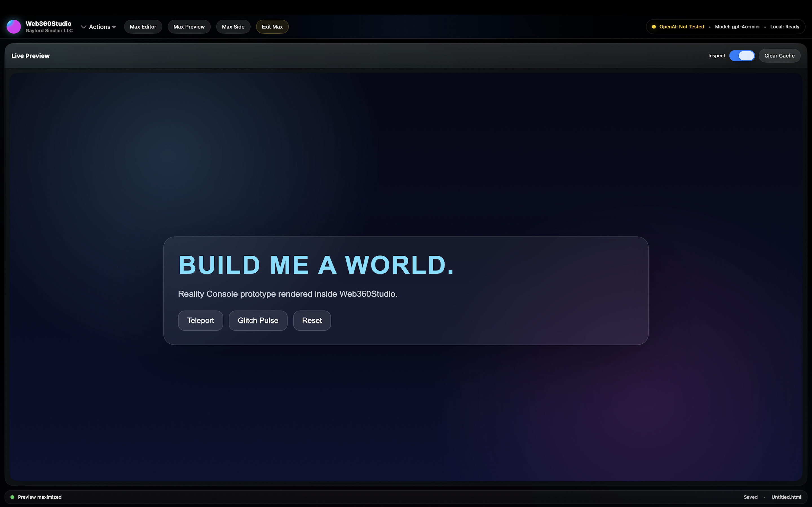This screenshot has height=507, width=812.
Task: Click the Max Editor button
Action: pos(143,26)
